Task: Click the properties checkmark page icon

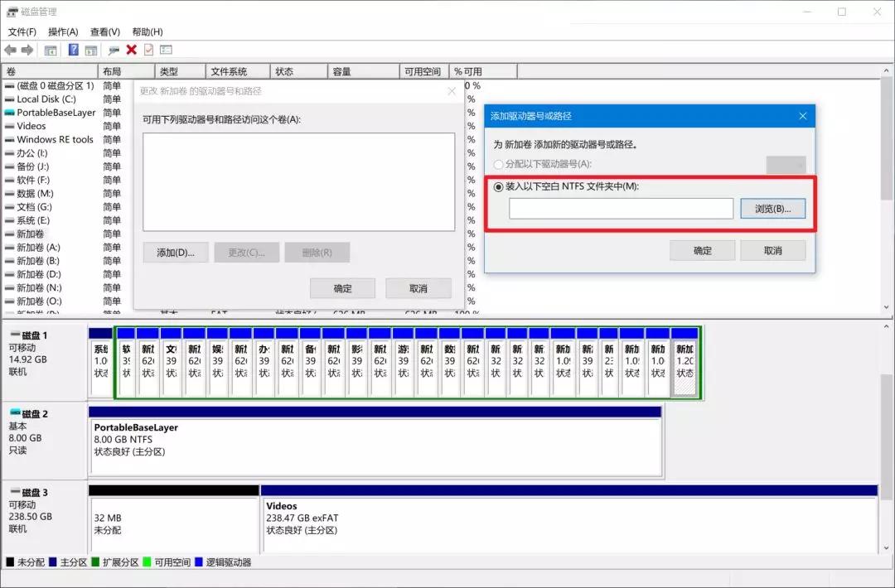Action: tap(148, 50)
